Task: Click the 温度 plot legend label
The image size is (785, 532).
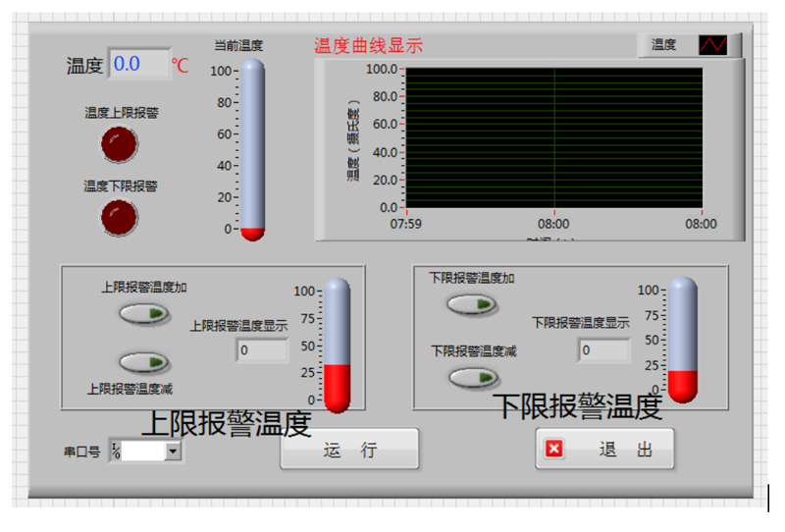Action: coord(664,44)
